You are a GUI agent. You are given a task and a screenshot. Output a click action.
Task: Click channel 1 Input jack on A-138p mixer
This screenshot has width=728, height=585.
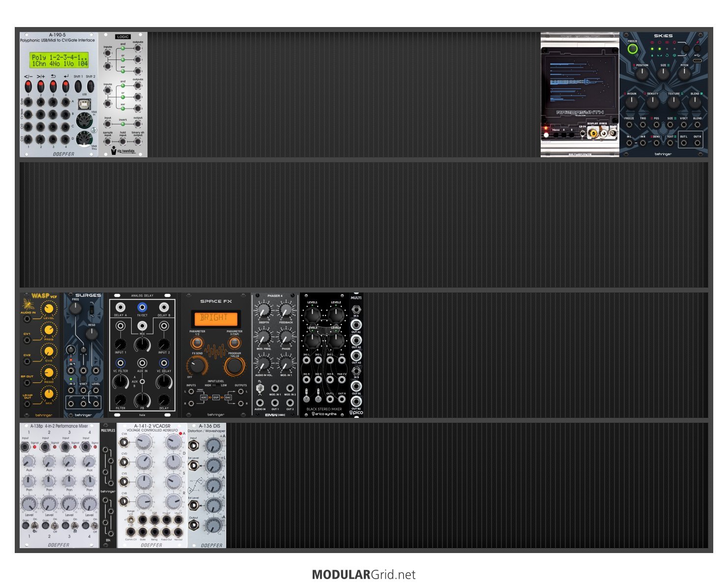pos(25,446)
